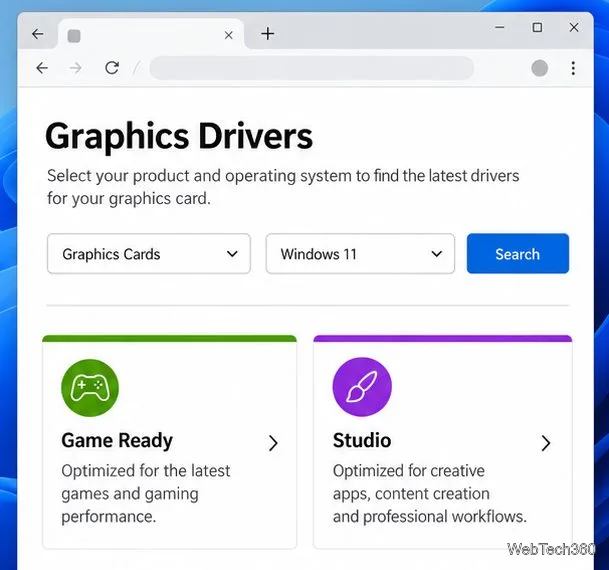
Task: Open the Windows 11 operating system dropdown
Action: [360, 254]
